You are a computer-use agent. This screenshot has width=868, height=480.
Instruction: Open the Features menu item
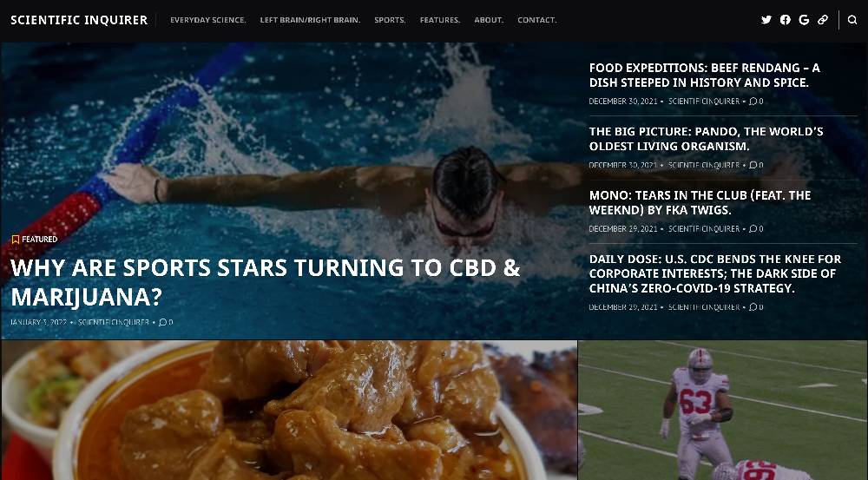click(x=439, y=20)
